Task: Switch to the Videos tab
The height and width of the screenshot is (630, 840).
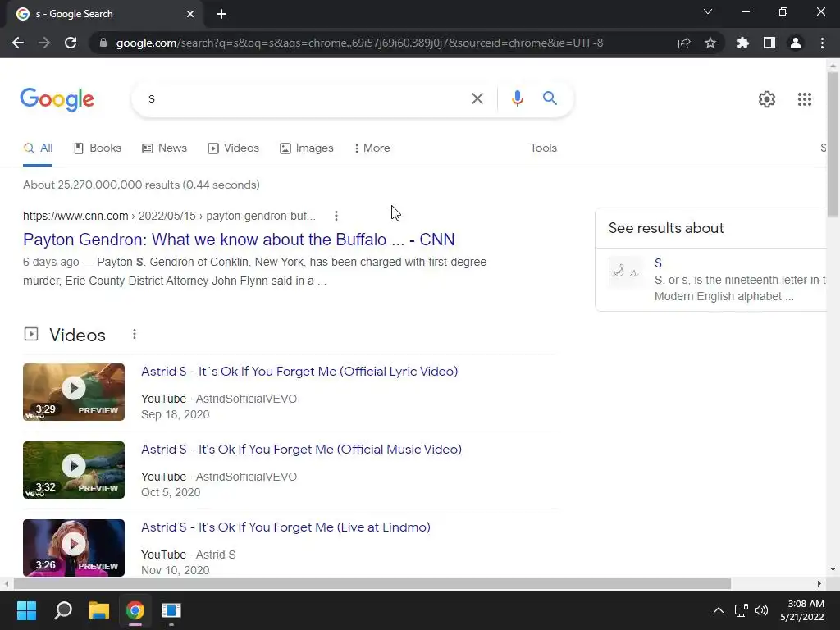Action: coord(233,148)
